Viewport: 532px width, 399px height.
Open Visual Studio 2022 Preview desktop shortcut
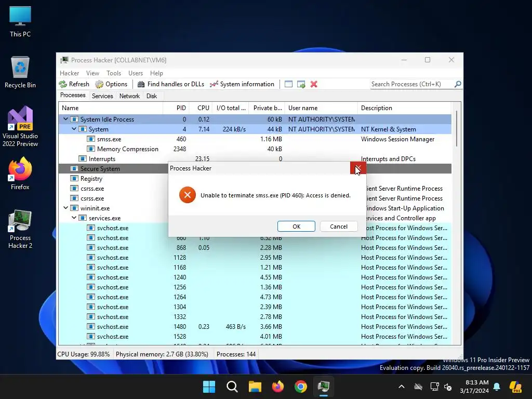20,126
